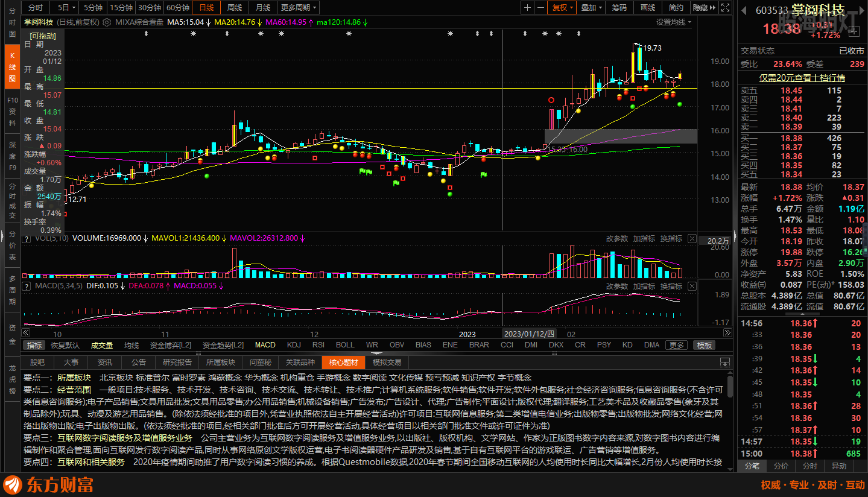Open 更多 indicators list
868x497 pixels.
(677, 345)
